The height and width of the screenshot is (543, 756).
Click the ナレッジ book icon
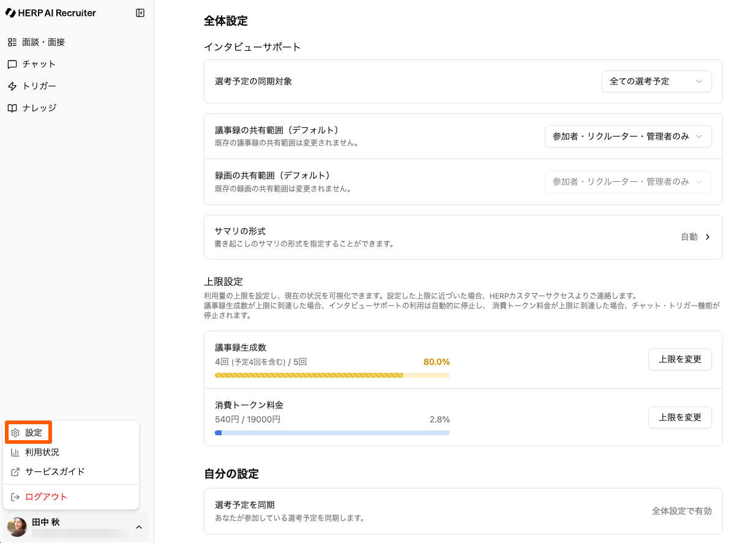(x=12, y=108)
